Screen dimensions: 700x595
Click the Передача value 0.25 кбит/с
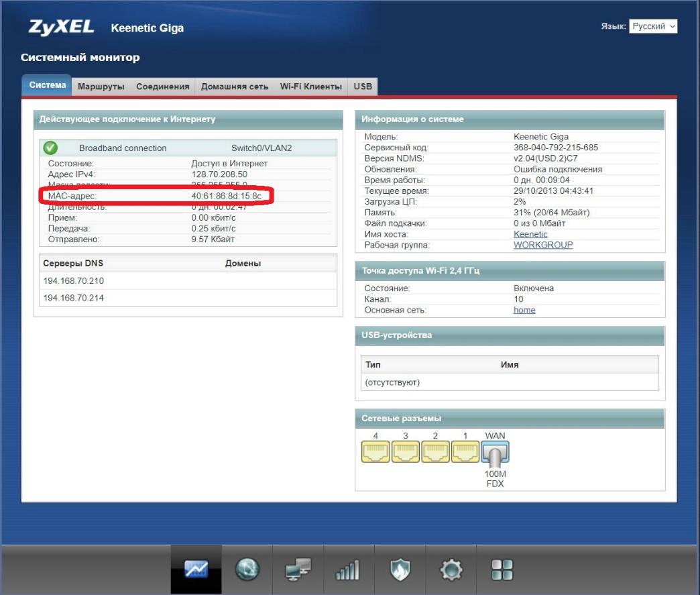(x=213, y=228)
